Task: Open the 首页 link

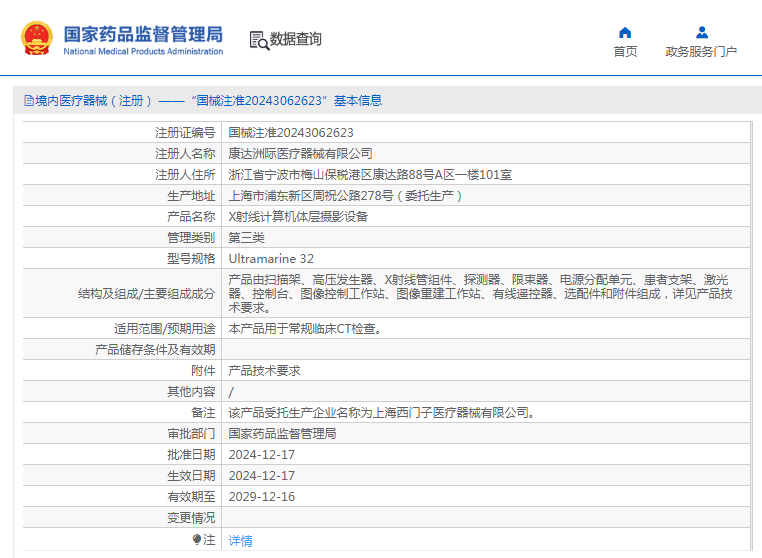Action: click(625, 52)
